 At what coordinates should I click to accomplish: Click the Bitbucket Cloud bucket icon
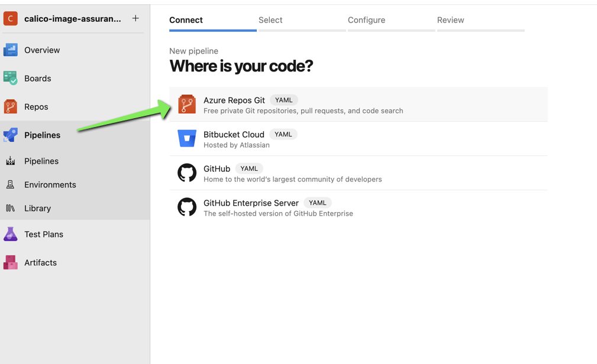pyautogui.click(x=187, y=138)
